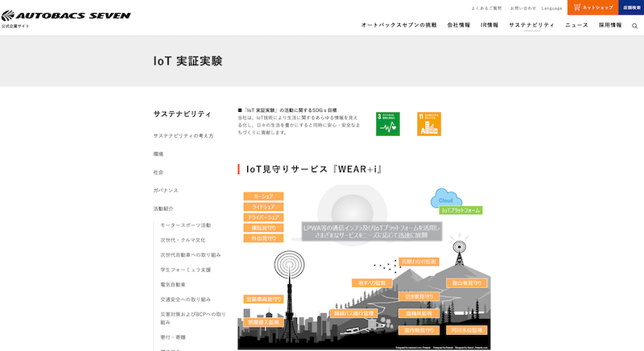
Task: Open 次世代自動車への取り組み sub-link
Action: tap(191, 255)
